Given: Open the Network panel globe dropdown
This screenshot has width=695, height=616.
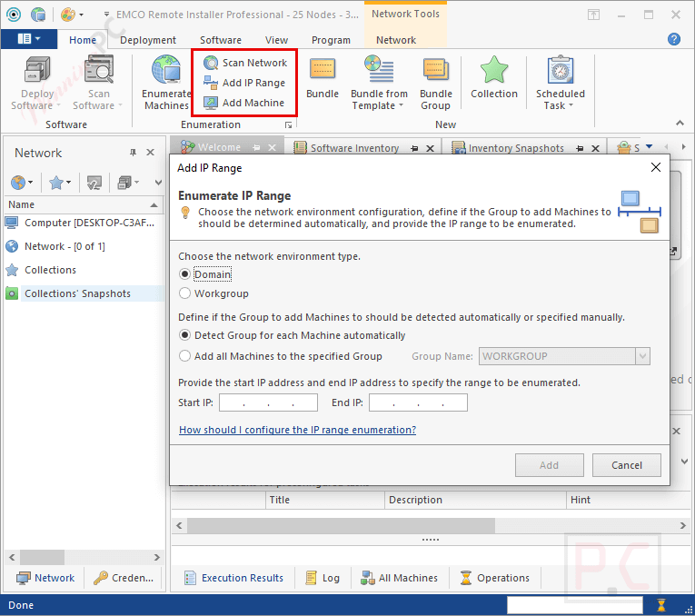Looking at the screenshot, I should 22,182.
